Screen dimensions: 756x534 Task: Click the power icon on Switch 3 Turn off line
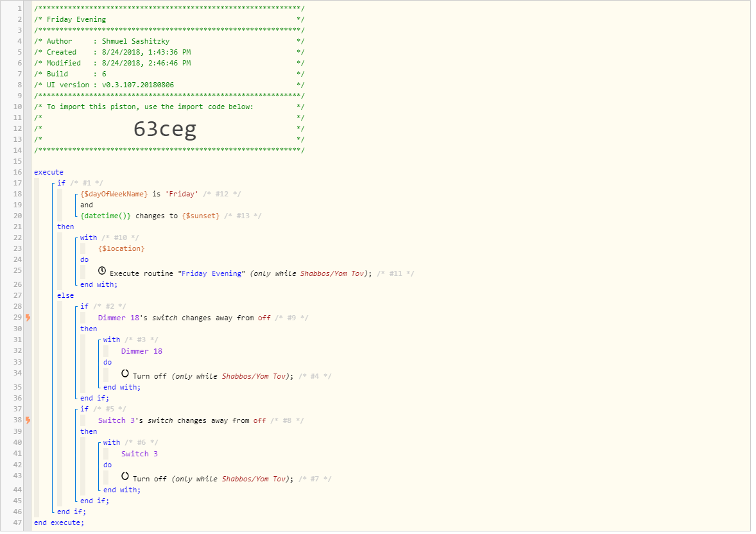point(125,477)
